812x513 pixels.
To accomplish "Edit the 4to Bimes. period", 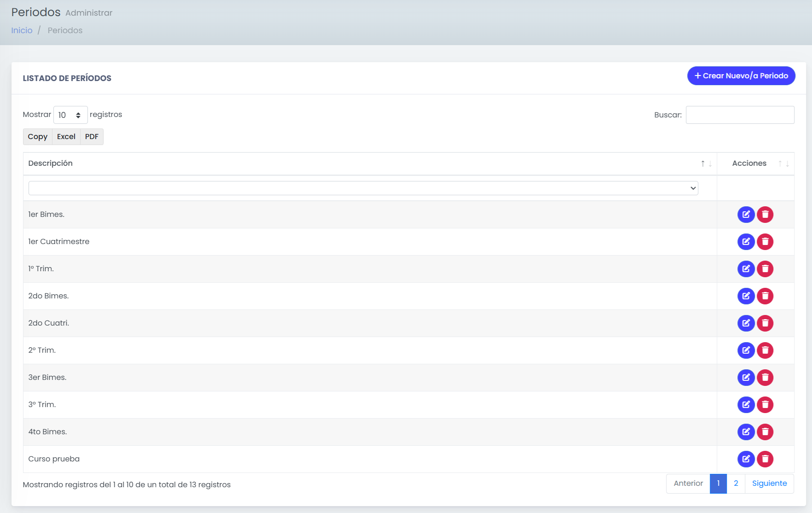I will pos(746,432).
